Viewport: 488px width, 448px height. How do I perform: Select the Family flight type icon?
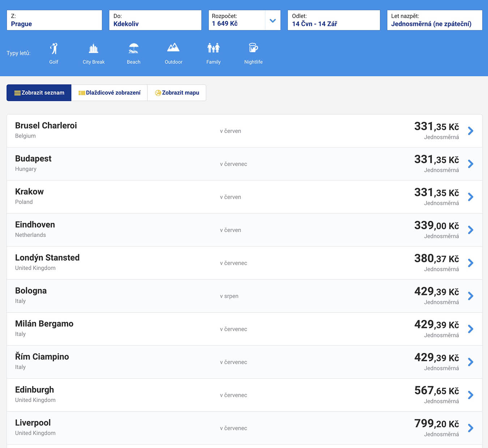point(214,48)
